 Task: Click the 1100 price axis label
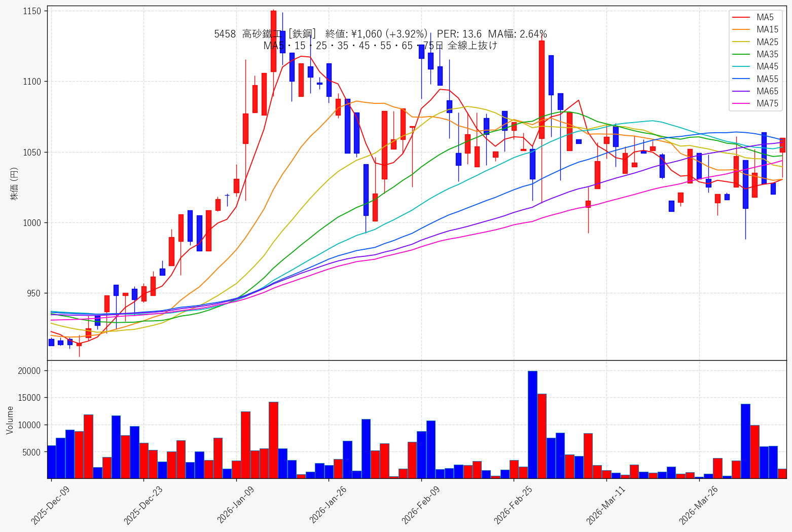click(x=33, y=82)
